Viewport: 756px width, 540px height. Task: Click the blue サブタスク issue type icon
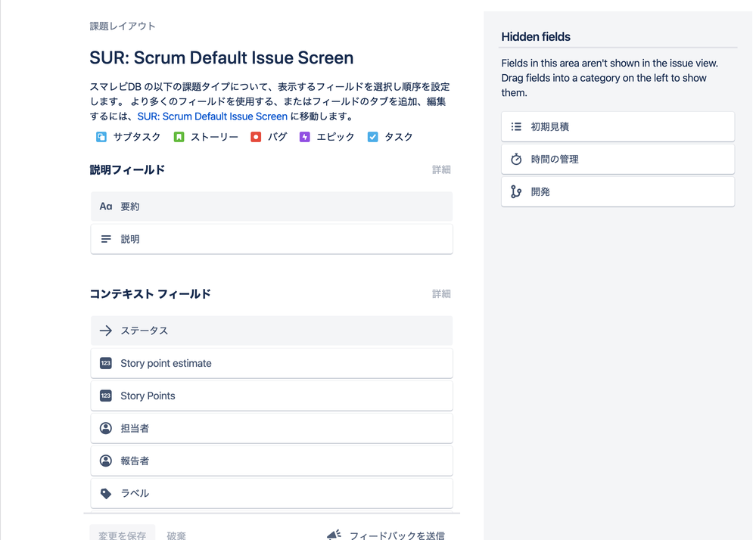pos(101,137)
